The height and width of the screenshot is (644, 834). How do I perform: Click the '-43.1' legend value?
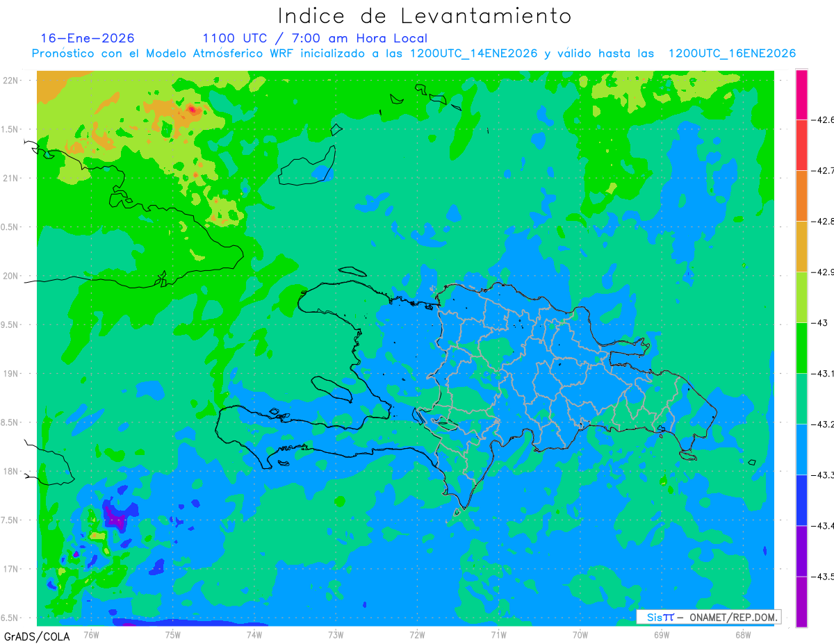(x=823, y=373)
